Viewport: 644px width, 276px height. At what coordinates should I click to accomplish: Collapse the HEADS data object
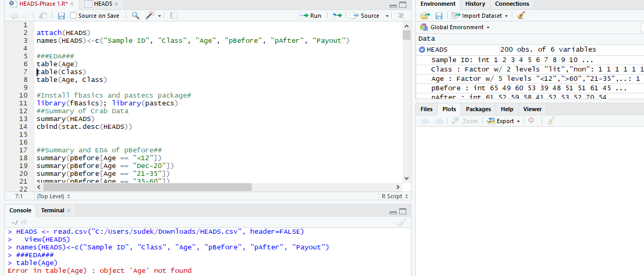coord(422,50)
